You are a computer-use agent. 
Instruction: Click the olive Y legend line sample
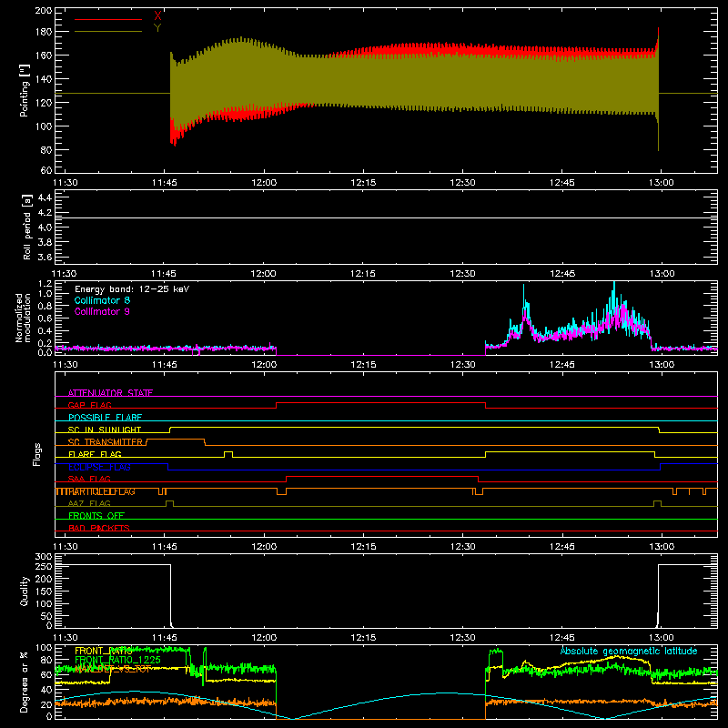pyautogui.click(x=108, y=32)
